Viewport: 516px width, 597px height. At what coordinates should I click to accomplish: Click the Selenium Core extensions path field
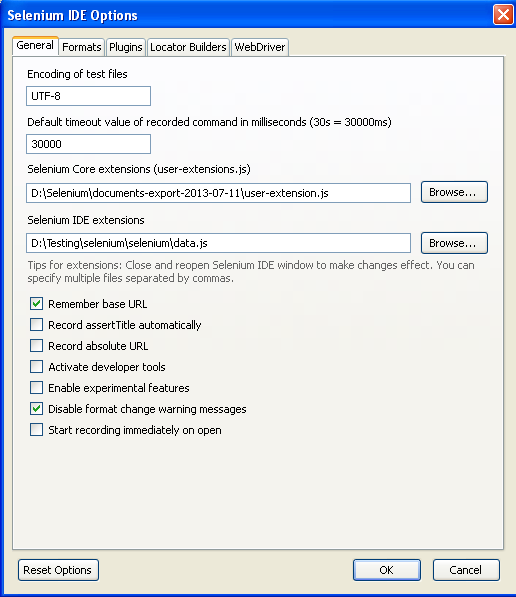point(218,193)
